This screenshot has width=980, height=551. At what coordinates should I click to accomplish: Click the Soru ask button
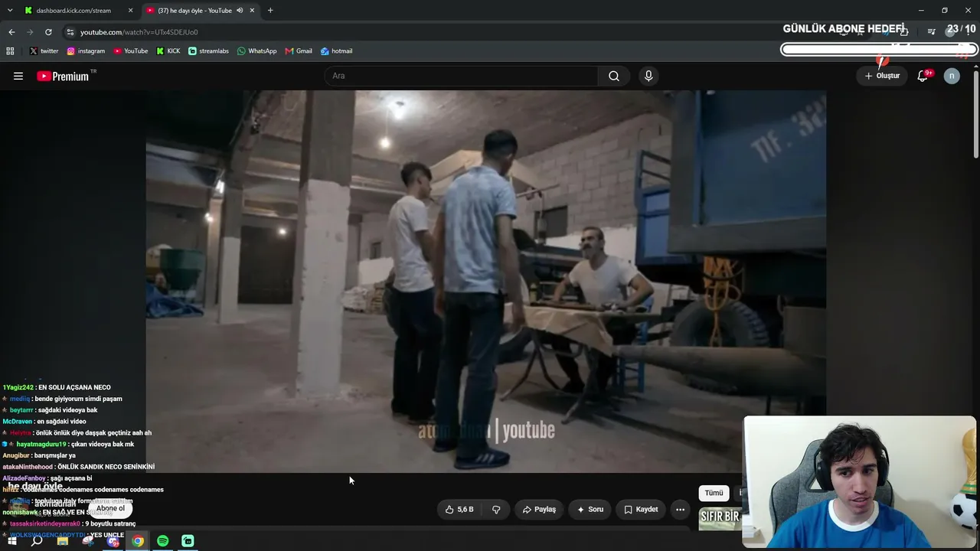coord(590,509)
